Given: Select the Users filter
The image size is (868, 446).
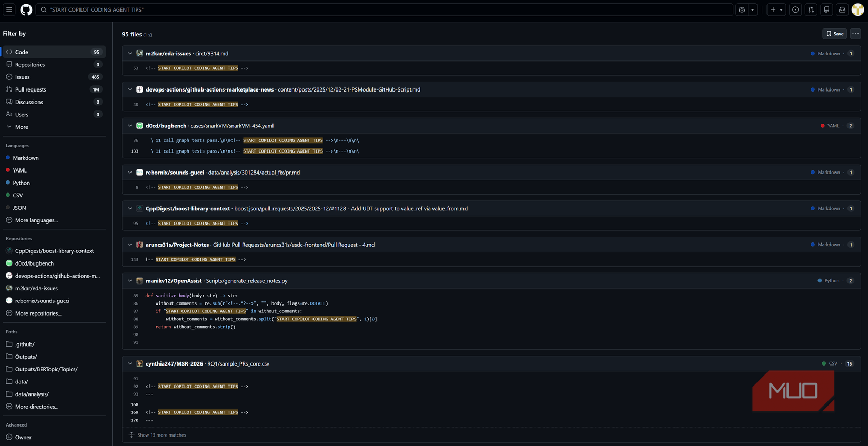Looking at the screenshot, I should pos(54,115).
